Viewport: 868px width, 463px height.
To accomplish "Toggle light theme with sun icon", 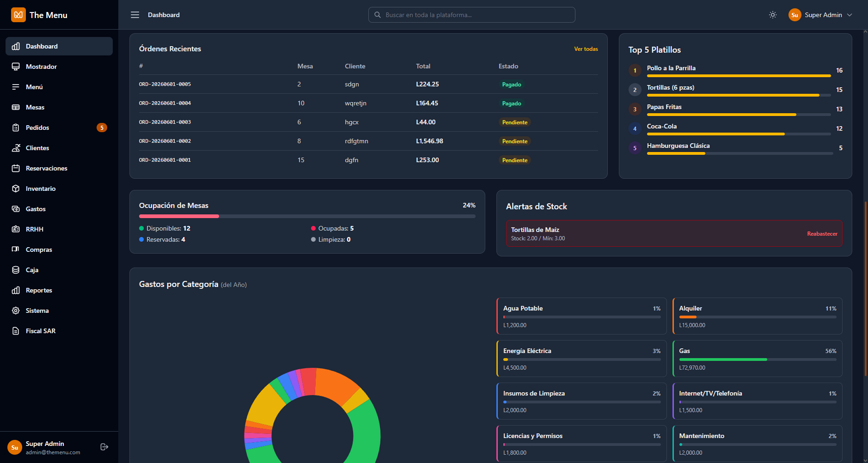I will pyautogui.click(x=773, y=15).
